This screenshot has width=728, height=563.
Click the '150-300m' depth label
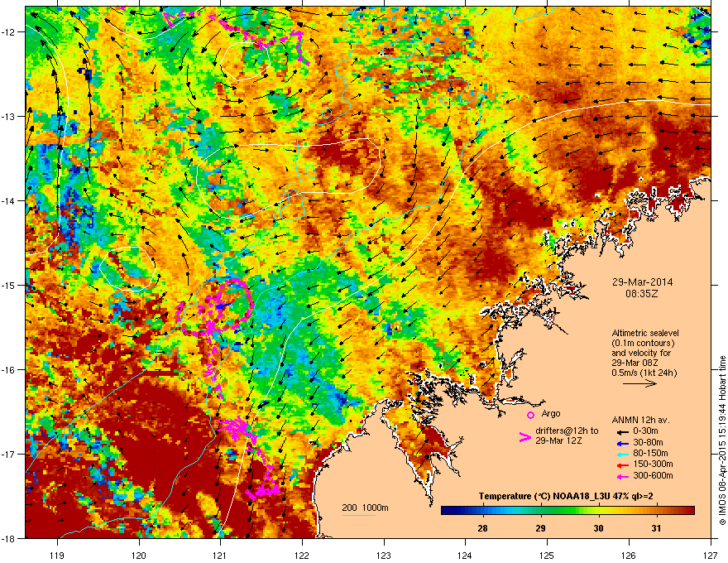point(654,464)
